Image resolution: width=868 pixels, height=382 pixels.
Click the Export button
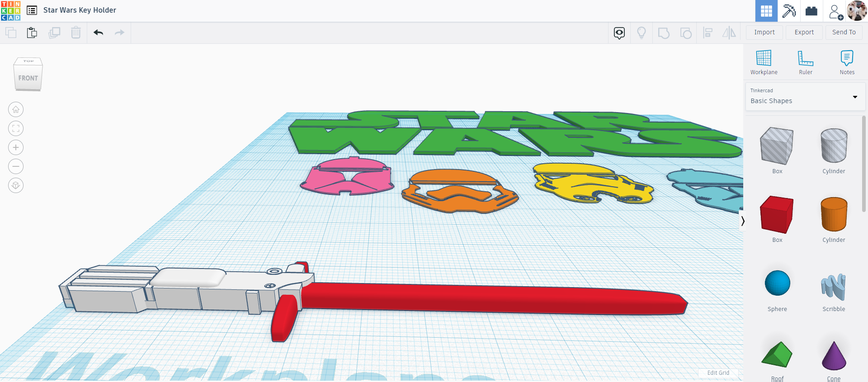804,32
